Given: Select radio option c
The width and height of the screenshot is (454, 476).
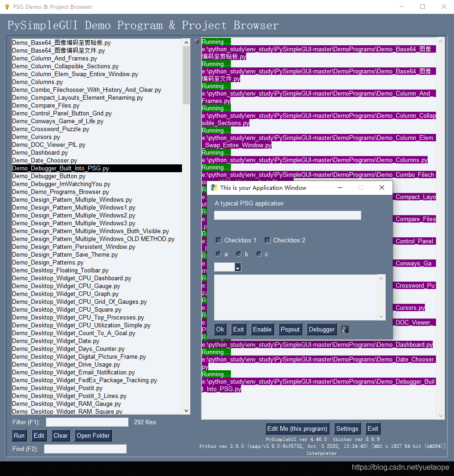Looking at the screenshot, I should pos(259,254).
